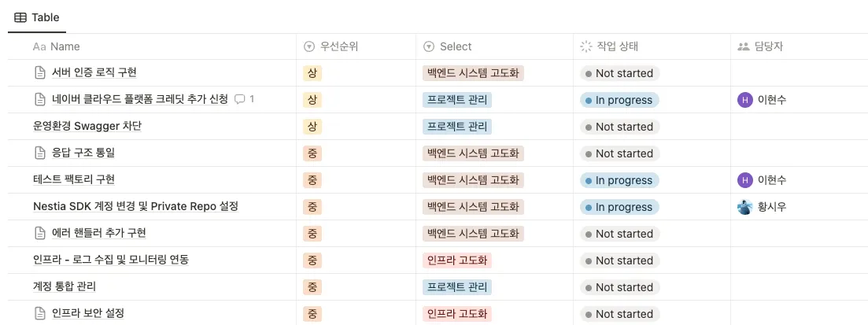This screenshot has width=868, height=325.
Task: Click 황시우 avatar picture
Action: [744, 207]
